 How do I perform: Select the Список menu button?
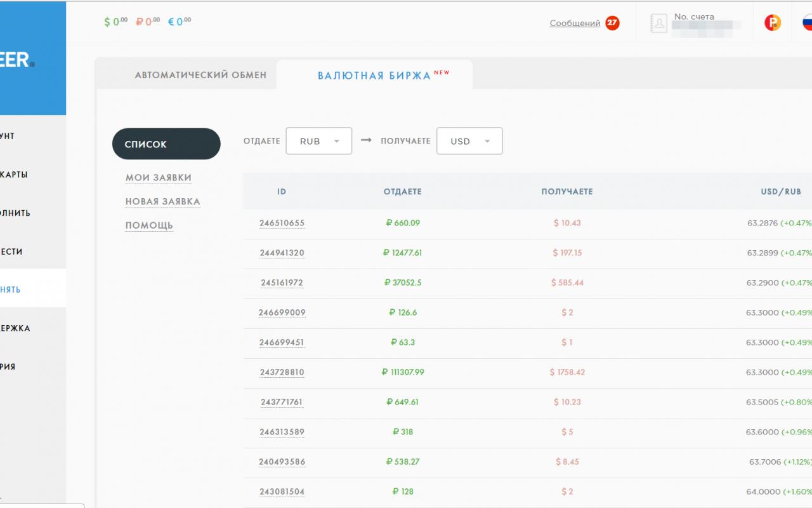point(166,144)
